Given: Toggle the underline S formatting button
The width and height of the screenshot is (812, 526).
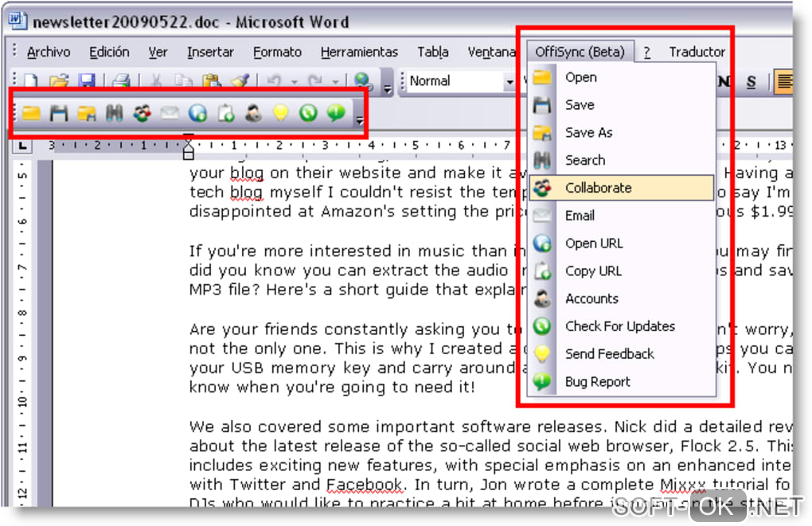Looking at the screenshot, I should click(x=751, y=82).
